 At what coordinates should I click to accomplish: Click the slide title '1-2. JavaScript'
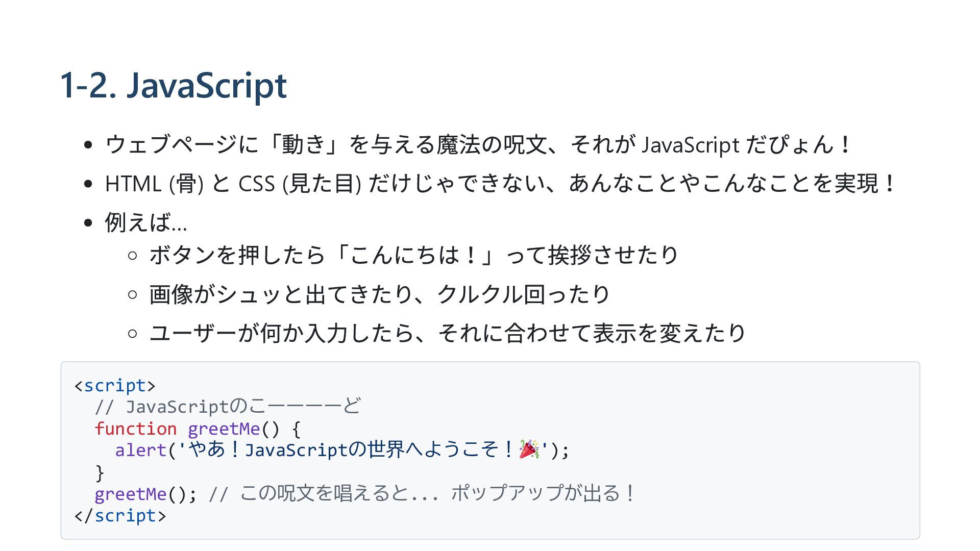pos(174,85)
